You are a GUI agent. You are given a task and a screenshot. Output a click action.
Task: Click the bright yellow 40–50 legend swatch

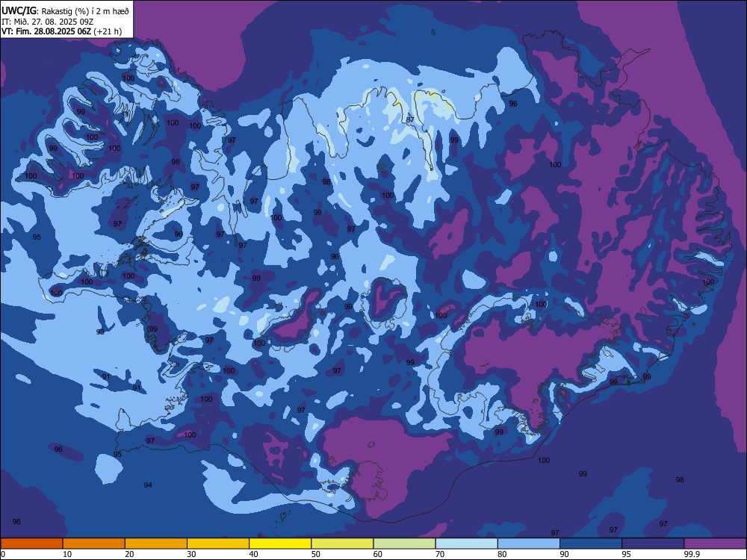(280, 544)
